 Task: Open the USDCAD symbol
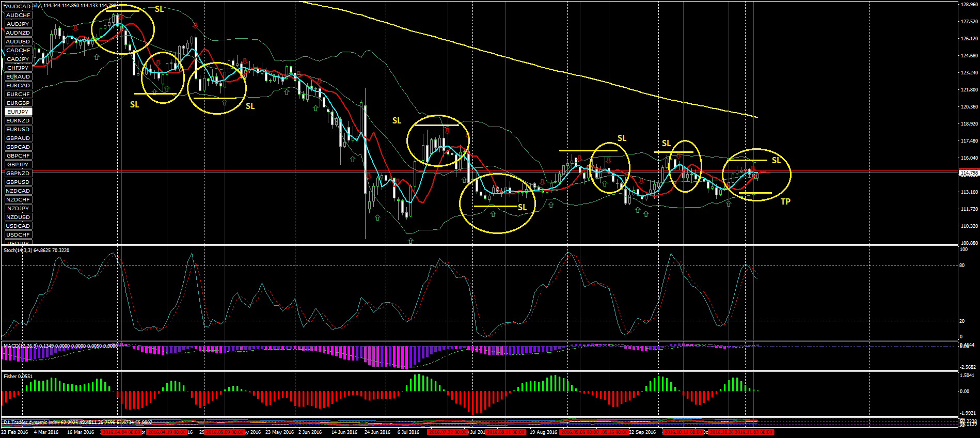coord(18,226)
